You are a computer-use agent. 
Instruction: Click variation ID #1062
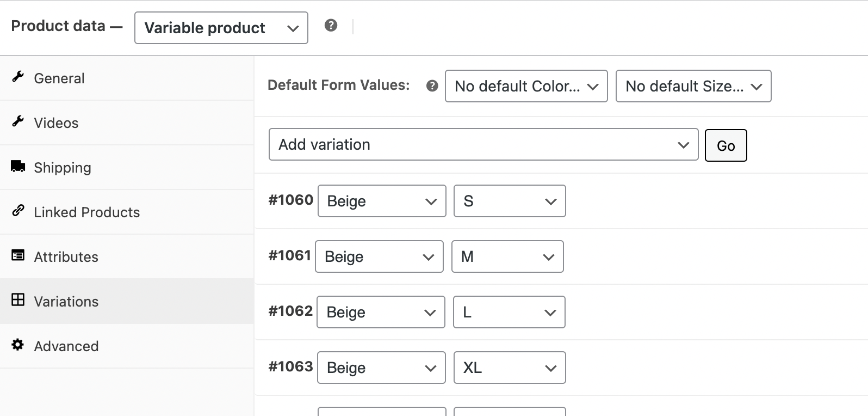tap(290, 311)
